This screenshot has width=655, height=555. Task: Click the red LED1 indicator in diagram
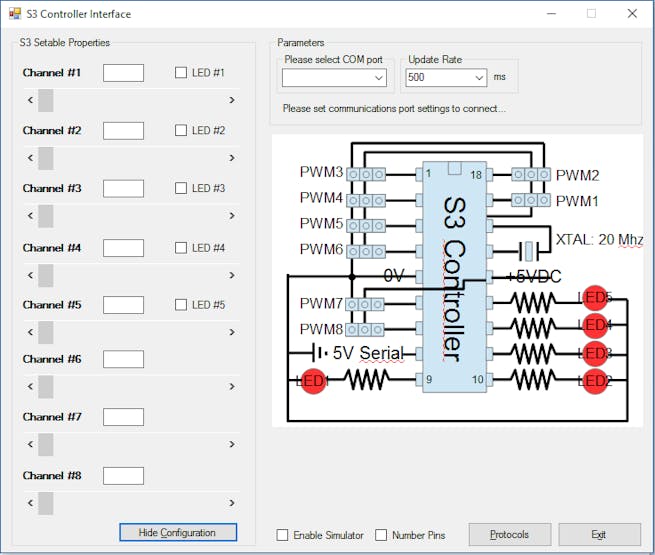click(x=313, y=381)
